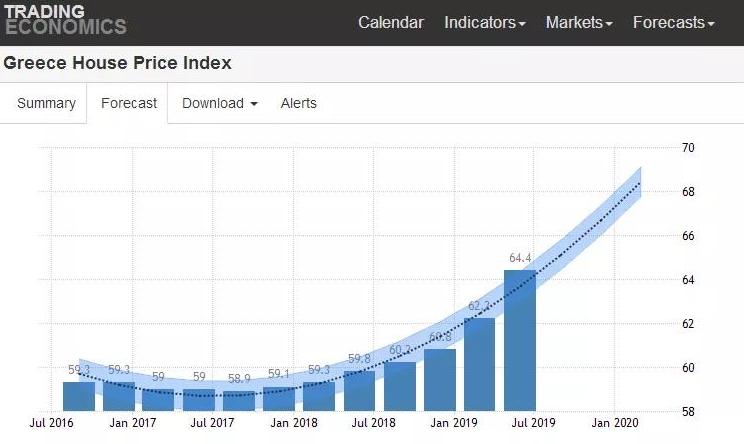744x444 pixels.
Task: Open the Alerts tab
Action: (298, 103)
